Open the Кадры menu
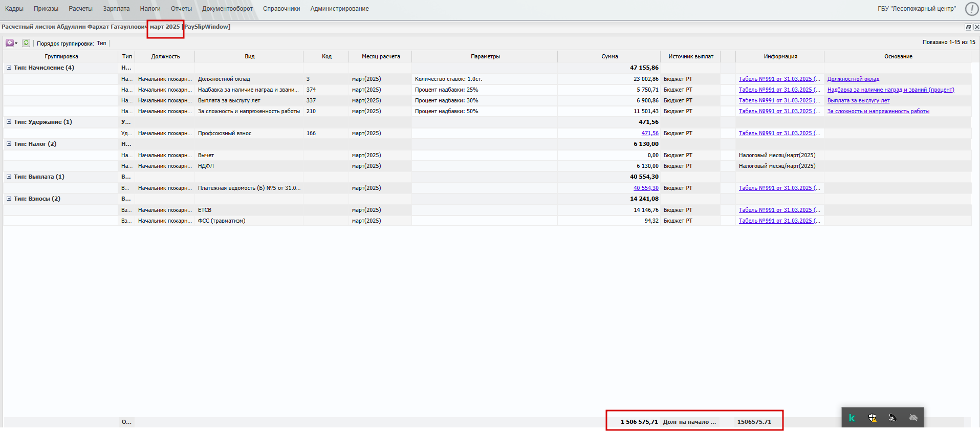 14,9
